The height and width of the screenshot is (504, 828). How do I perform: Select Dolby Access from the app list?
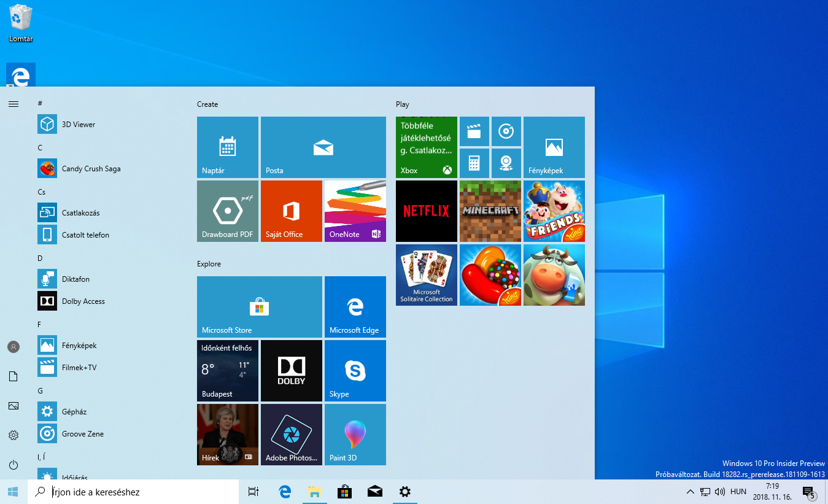click(x=83, y=301)
